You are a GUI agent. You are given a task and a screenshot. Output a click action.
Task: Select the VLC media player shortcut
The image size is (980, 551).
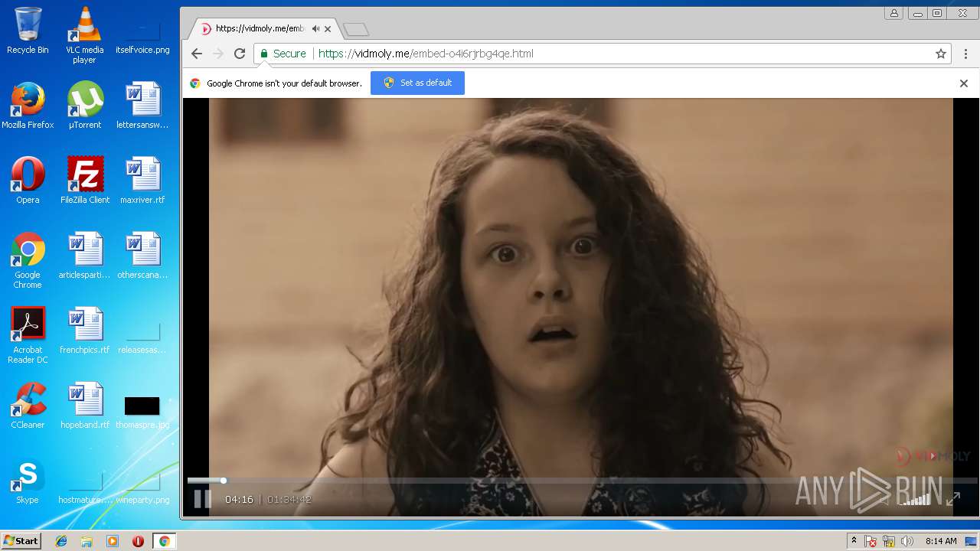coord(84,36)
